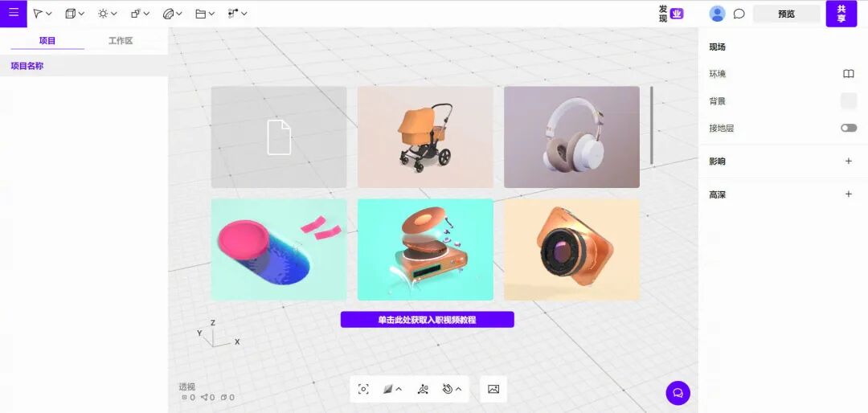
Task: Open the 背景 color swatch
Action: [849, 100]
